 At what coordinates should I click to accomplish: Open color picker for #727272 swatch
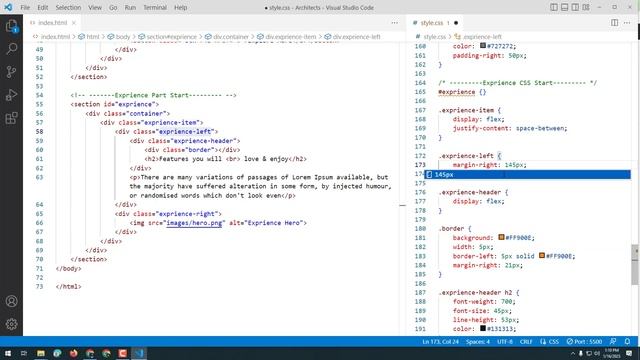[x=483, y=46]
